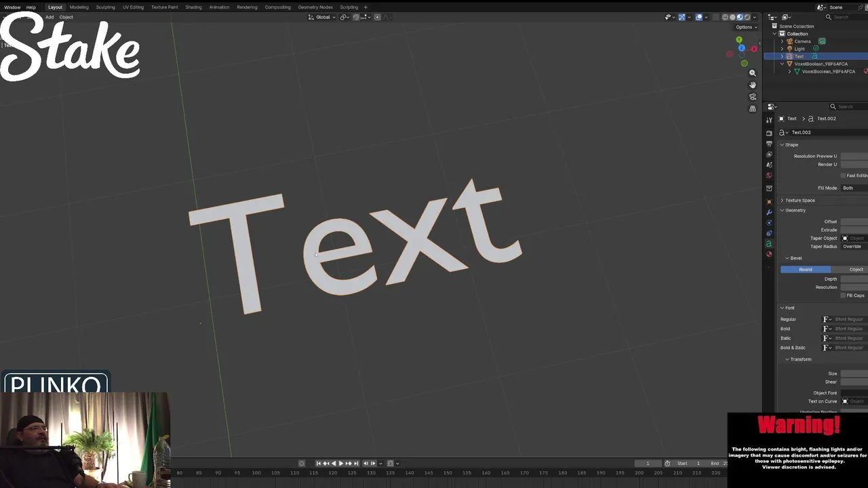Viewport: 868px width, 488px height.
Task: Jump to the timeline start button
Action: click(318, 464)
